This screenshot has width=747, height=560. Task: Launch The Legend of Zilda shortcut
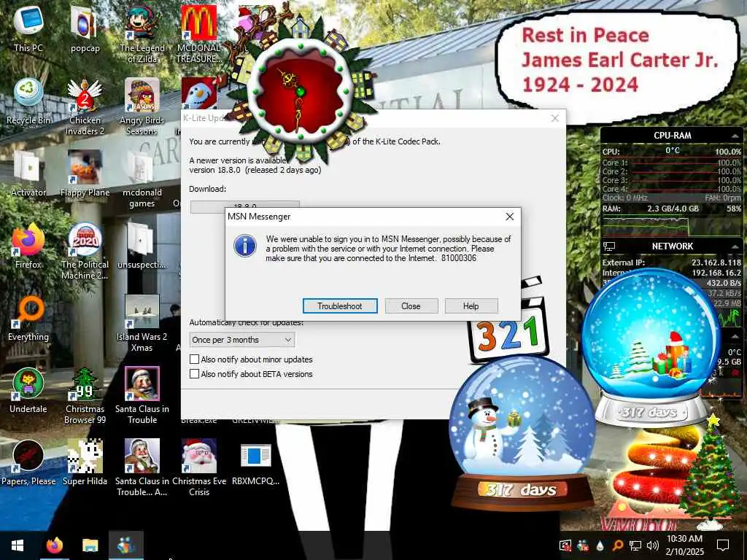pyautogui.click(x=142, y=34)
